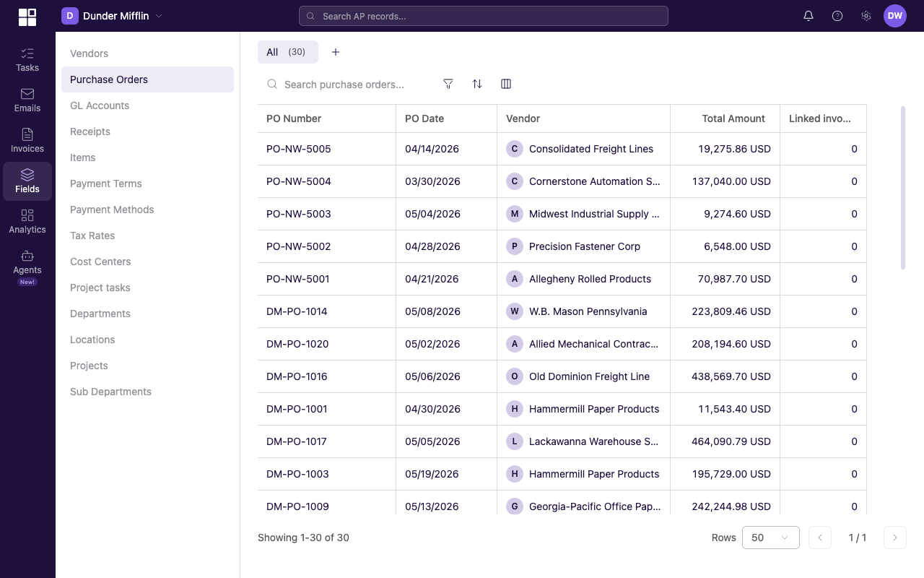Select Purchase Orders in fields menu
Image resolution: width=924 pixels, height=578 pixels.
147,79
